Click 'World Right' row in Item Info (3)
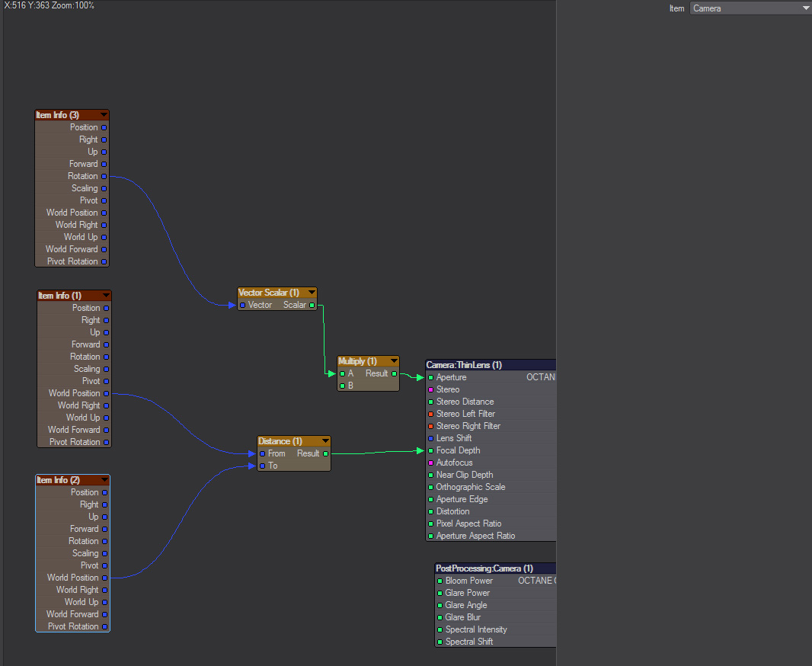Image resolution: width=812 pixels, height=666 pixels. click(x=72, y=225)
